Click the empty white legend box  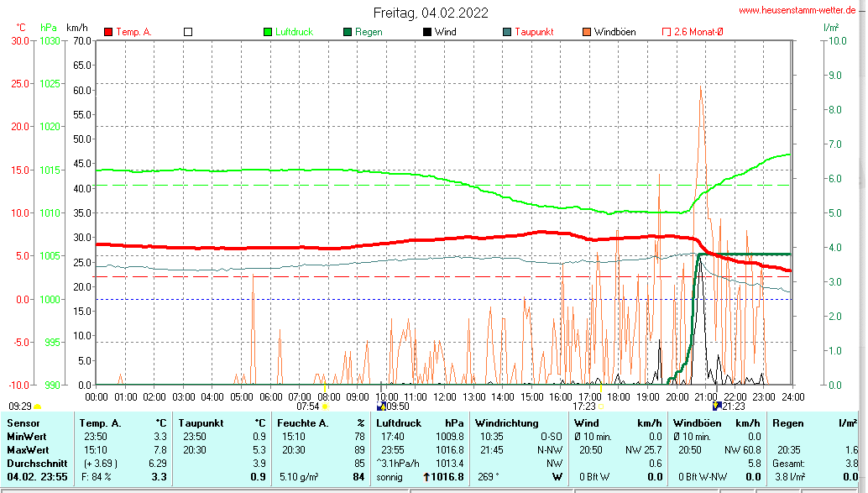[x=188, y=32]
